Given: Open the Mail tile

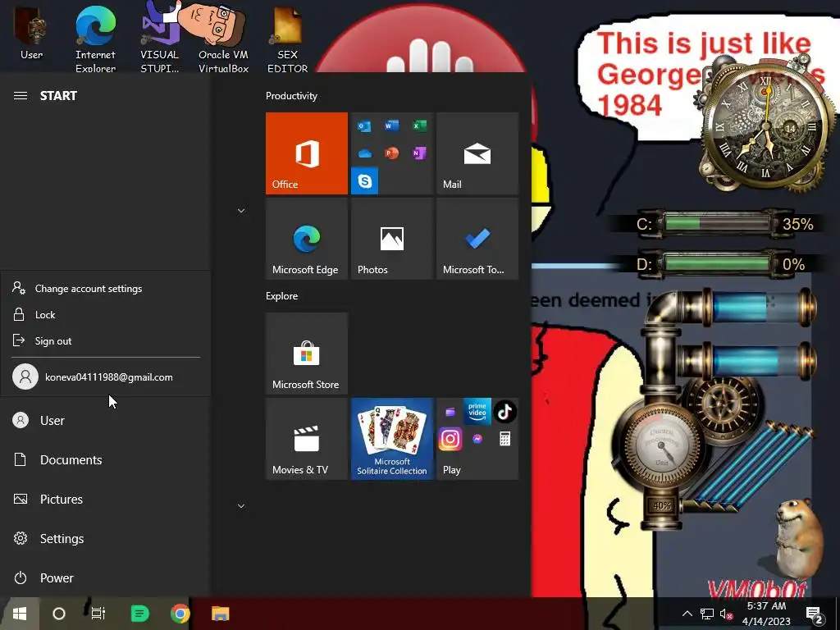Looking at the screenshot, I should [x=477, y=153].
